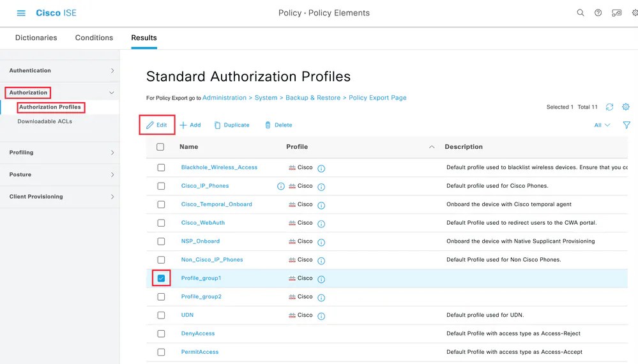Screen dimensions: 638x364
Task: Click info icon right of Cisco in Cisco_IP_Phones row
Action: 321,186
